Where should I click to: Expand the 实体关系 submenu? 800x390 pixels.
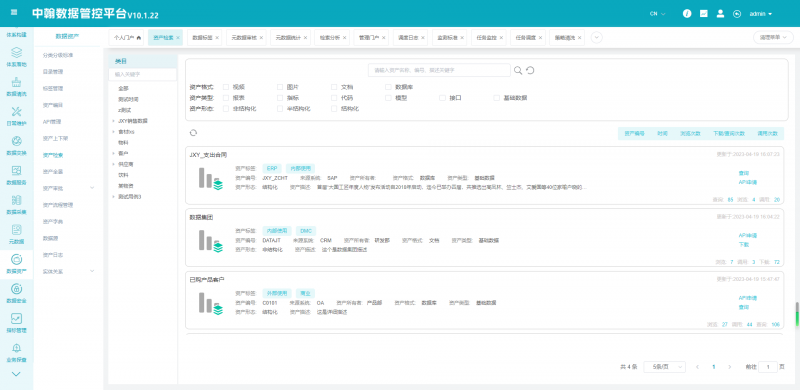click(92, 271)
